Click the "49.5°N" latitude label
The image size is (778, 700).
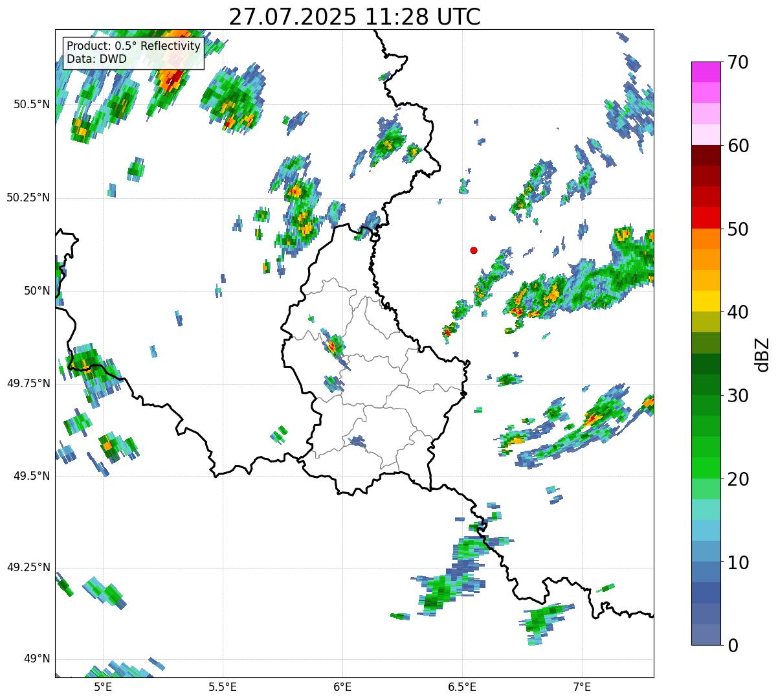tap(31, 476)
